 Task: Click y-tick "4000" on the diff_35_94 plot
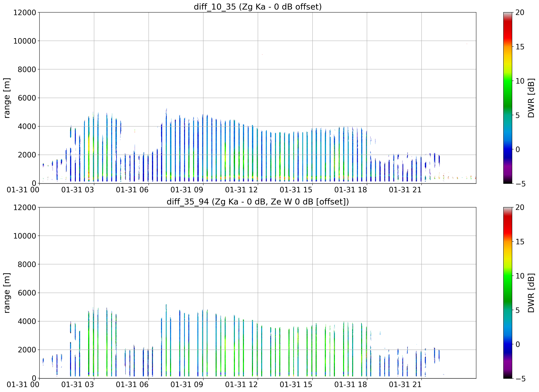pyautogui.click(x=27, y=321)
